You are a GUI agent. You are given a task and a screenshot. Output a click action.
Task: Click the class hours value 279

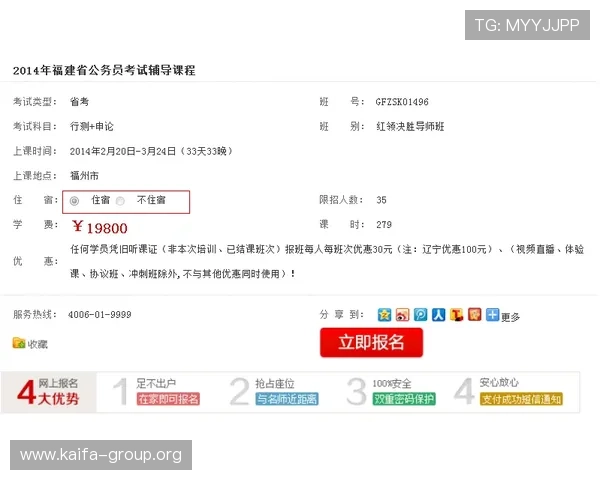(384, 225)
